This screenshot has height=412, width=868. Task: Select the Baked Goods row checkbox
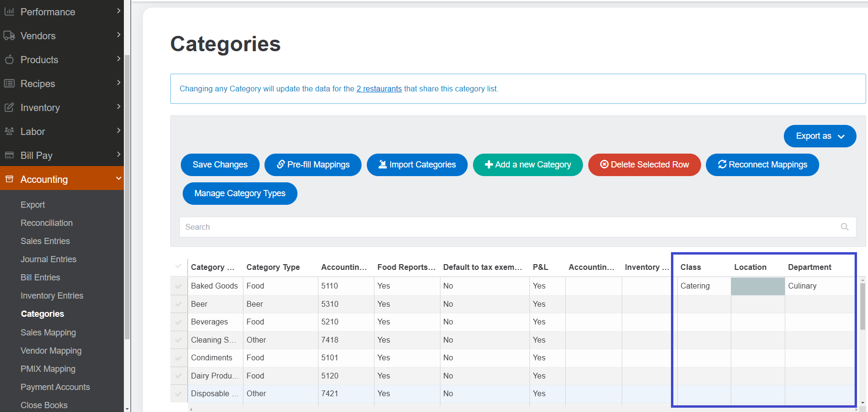[x=178, y=286]
